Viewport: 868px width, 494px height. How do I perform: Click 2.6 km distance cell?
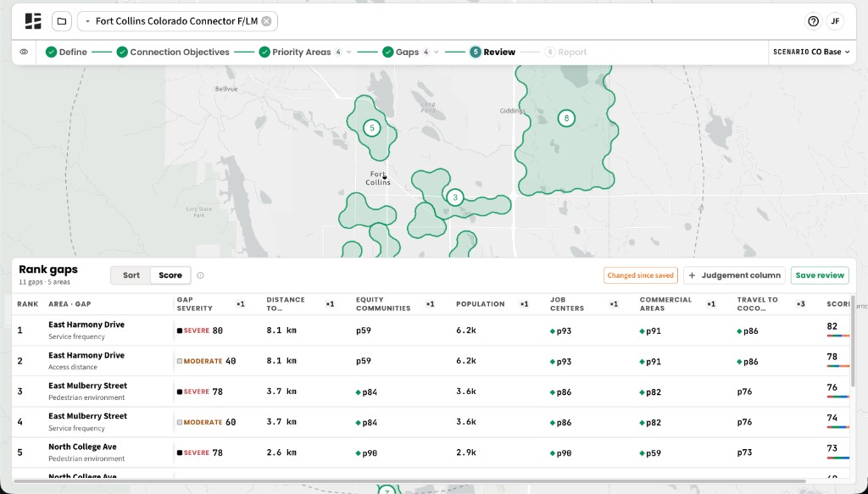(x=281, y=452)
